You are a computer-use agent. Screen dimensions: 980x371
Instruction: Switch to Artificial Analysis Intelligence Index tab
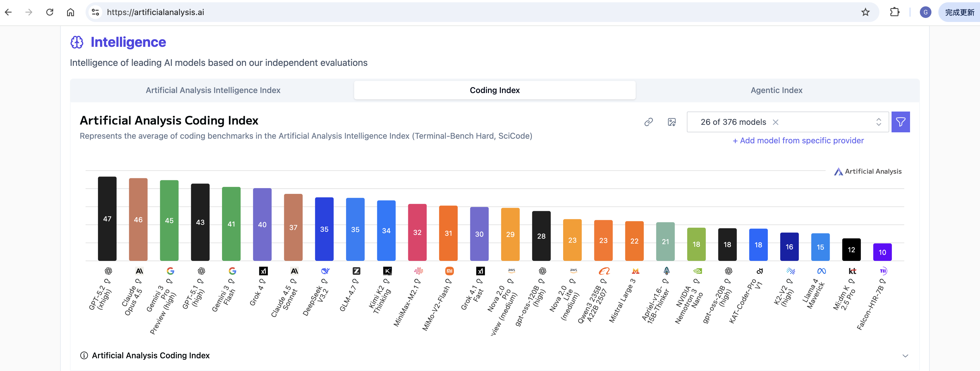pyautogui.click(x=213, y=90)
